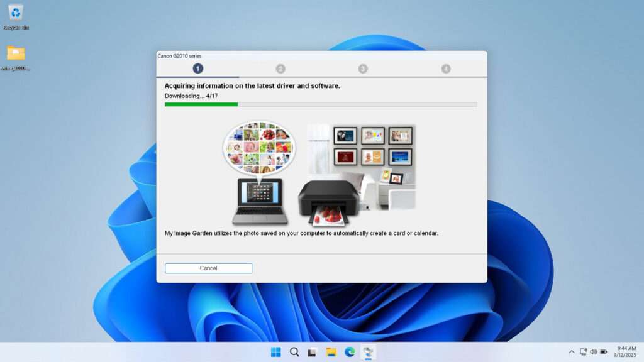644x362 pixels.
Task: Click the battery icon in system tray
Action: pos(603,352)
